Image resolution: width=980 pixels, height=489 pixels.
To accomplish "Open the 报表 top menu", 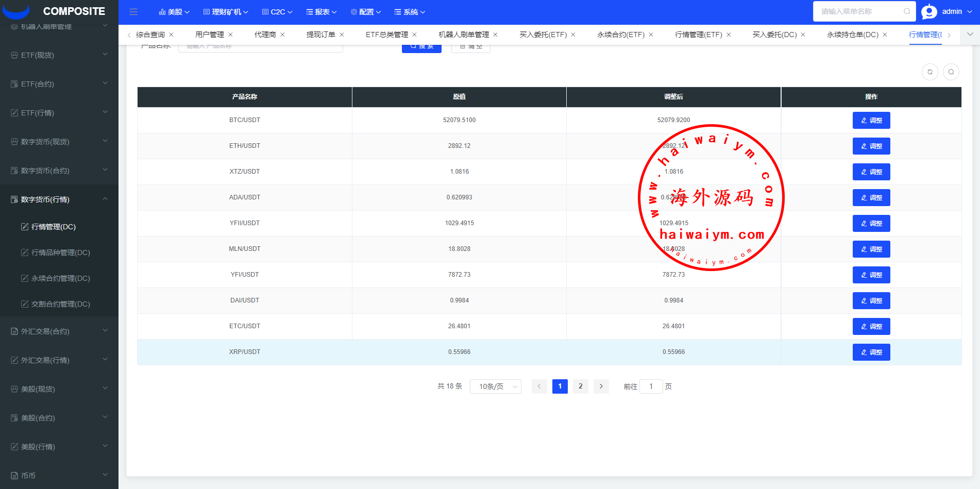I will [x=321, y=12].
